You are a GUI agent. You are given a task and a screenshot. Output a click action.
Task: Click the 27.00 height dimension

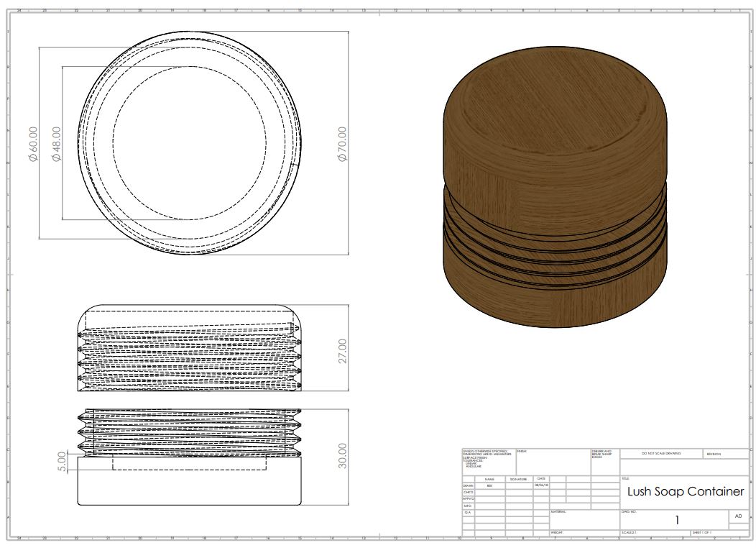(342, 352)
